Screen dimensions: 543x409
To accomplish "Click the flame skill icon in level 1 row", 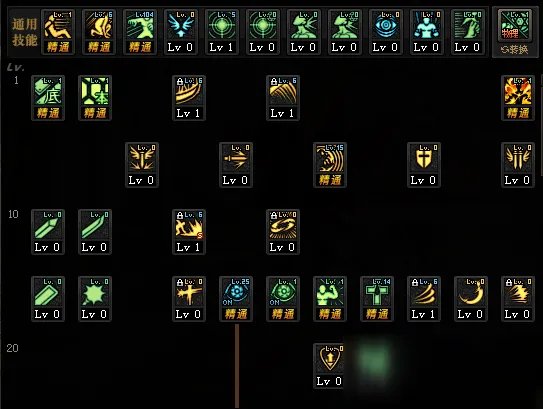I will [518, 98].
